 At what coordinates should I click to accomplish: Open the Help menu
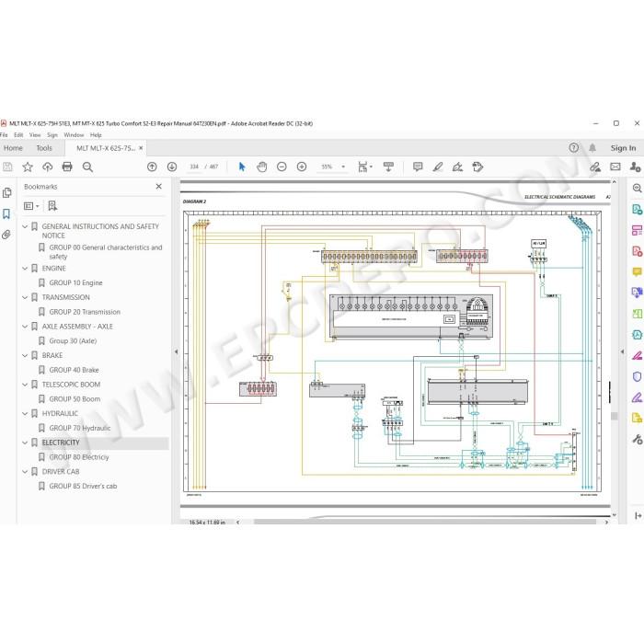[x=96, y=134]
